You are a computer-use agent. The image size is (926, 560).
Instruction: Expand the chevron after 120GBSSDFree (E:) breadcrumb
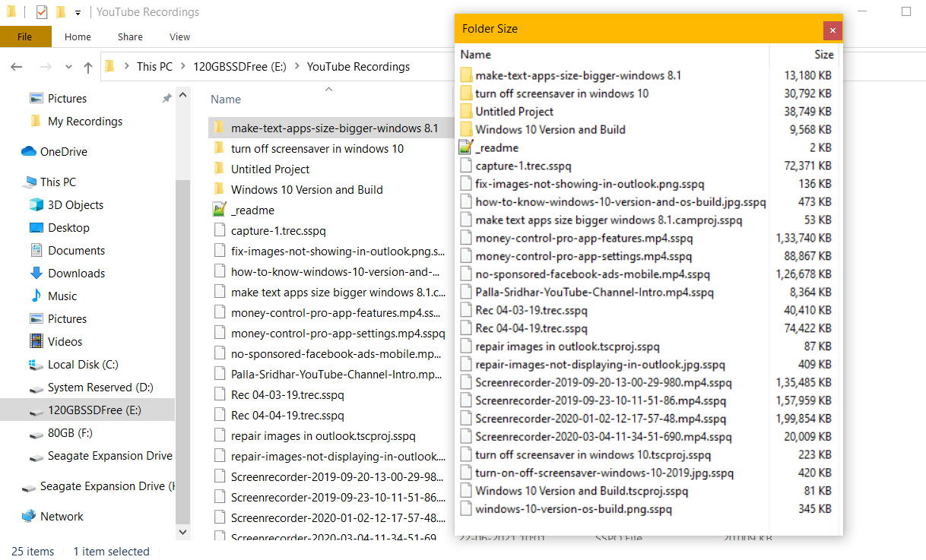point(297,67)
